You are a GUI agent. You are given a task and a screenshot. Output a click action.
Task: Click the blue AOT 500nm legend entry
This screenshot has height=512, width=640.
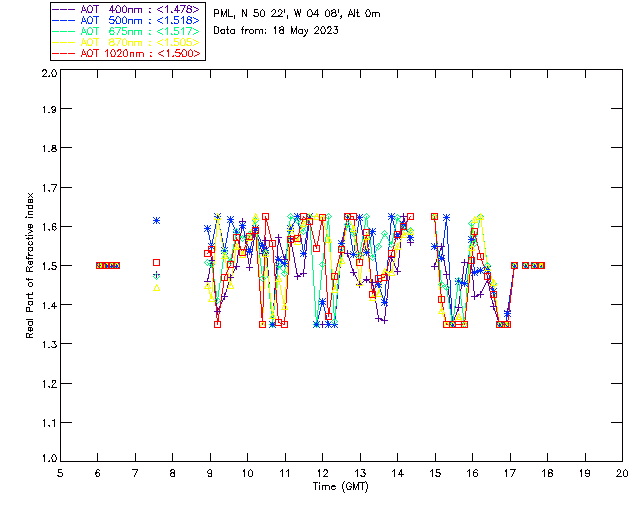[x=126, y=20]
